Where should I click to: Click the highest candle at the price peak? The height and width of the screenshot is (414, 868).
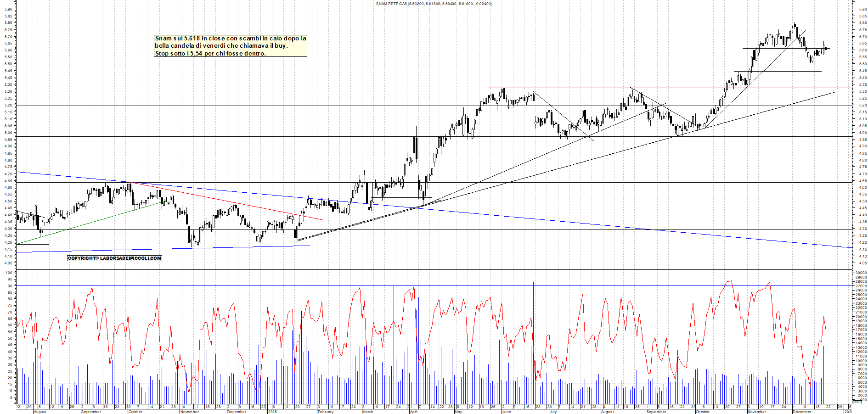pos(795,26)
